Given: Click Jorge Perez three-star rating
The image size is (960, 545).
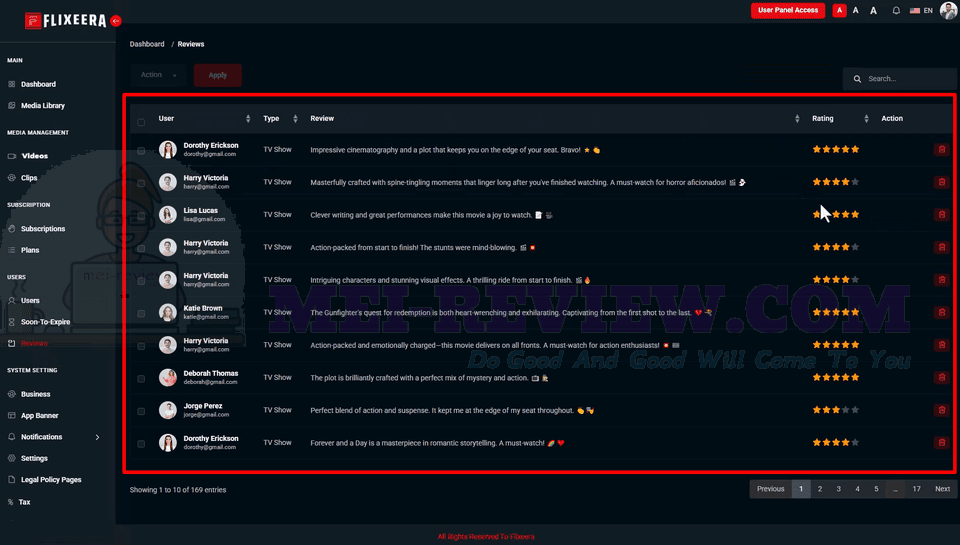Looking at the screenshot, I should click(x=836, y=410).
